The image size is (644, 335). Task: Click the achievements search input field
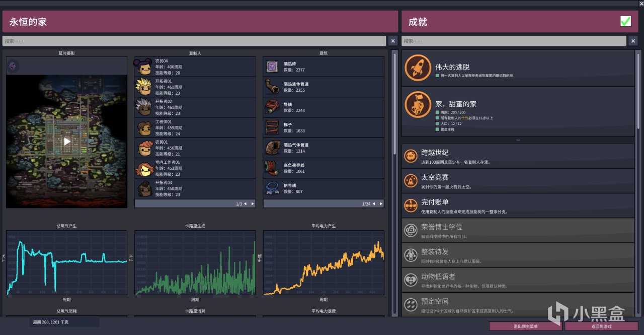(514, 41)
